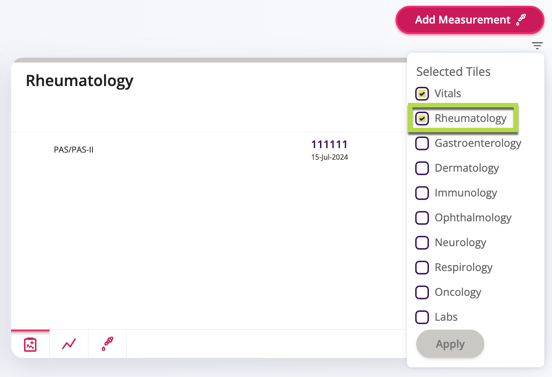The width and height of the screenshot is (552, 377).
Task: Enable the Neurology tile
Action: 422,243
